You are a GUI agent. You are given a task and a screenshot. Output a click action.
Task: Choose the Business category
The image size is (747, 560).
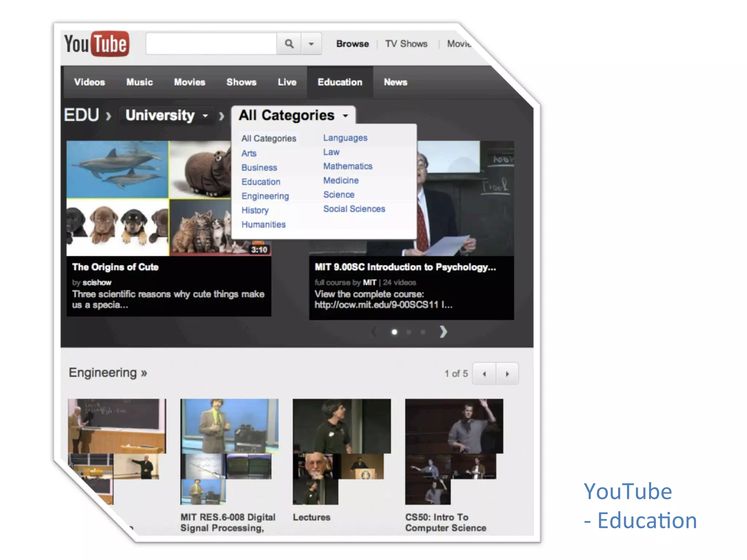259,168
